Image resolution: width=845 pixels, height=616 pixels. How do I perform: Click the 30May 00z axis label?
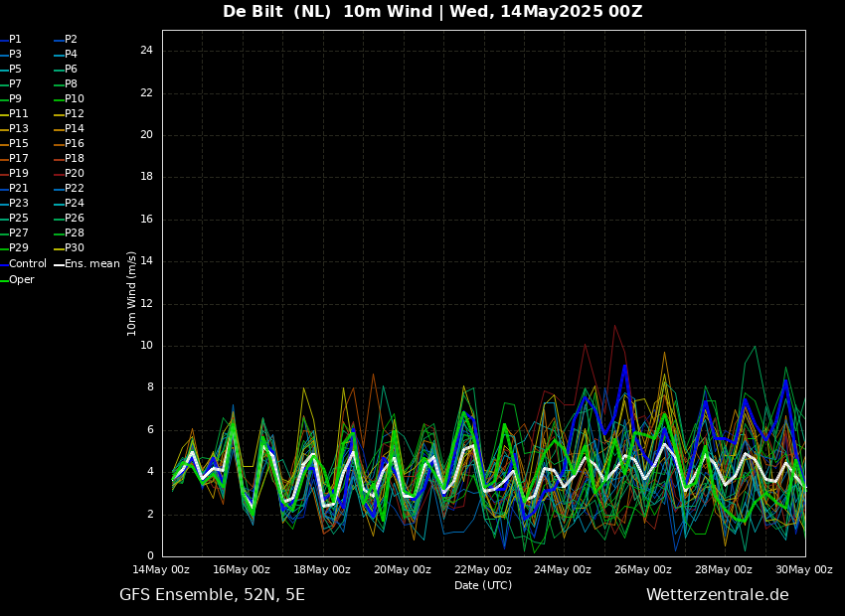pyautogui.click(x=803, y=569)
